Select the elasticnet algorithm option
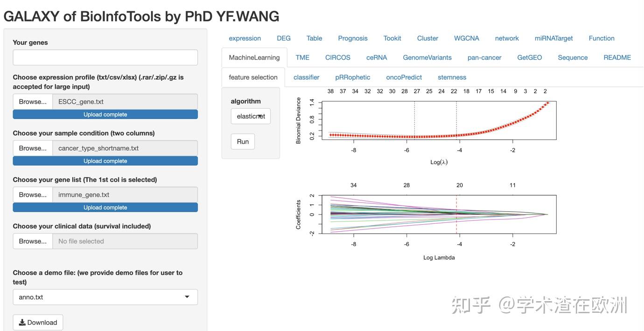Viewport: 644px width, 331px height. point(251,116)
